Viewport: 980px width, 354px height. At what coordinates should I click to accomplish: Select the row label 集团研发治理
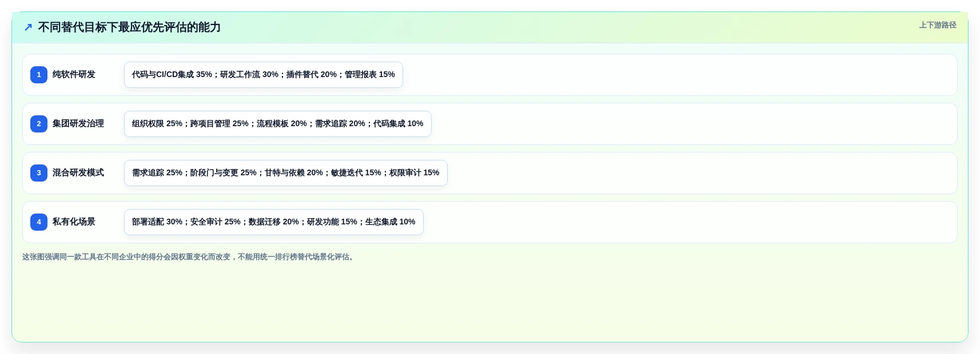click(78, 124)
